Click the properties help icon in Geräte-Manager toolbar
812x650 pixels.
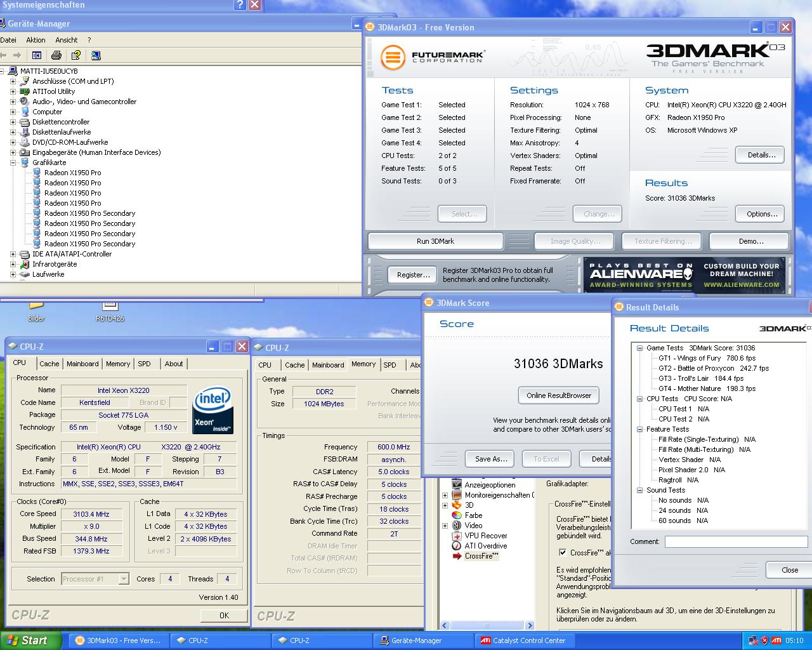coord(76,55)
